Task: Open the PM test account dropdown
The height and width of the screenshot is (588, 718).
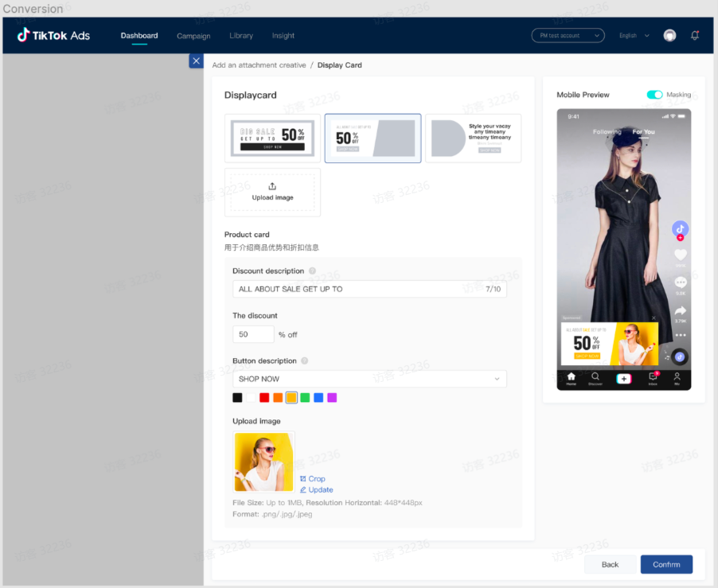Action: click(x=567, y=35)
